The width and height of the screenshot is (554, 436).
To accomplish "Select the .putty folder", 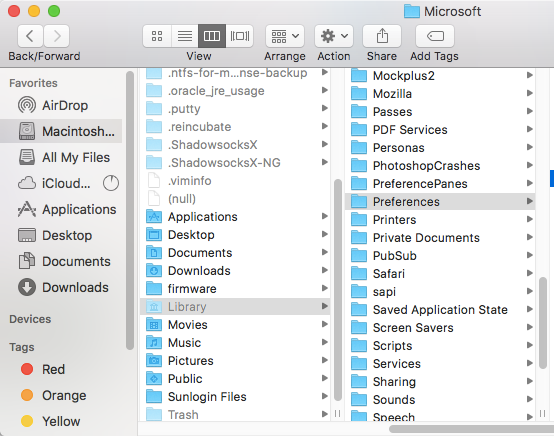I will coord(235,108).
